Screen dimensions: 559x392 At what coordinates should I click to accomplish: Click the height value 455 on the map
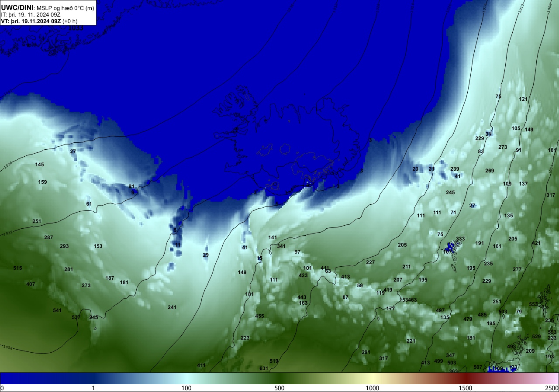click(259, 316)
